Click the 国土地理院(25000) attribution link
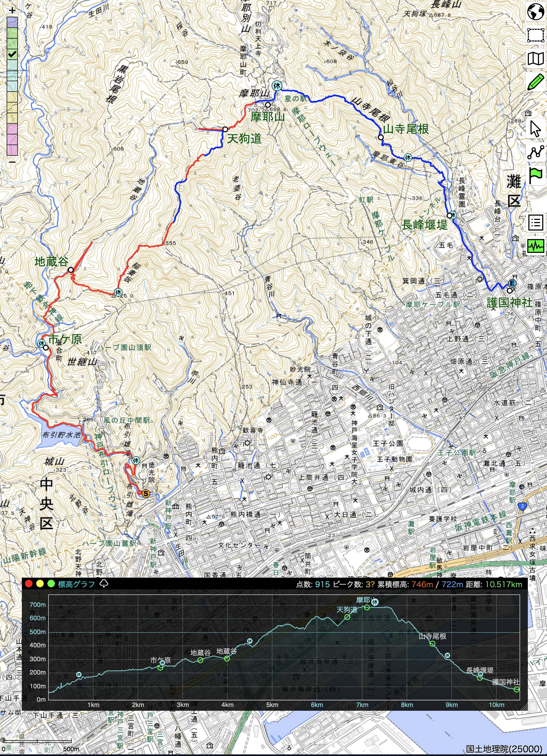The image size is (547, 756). (x=504, y=749)
